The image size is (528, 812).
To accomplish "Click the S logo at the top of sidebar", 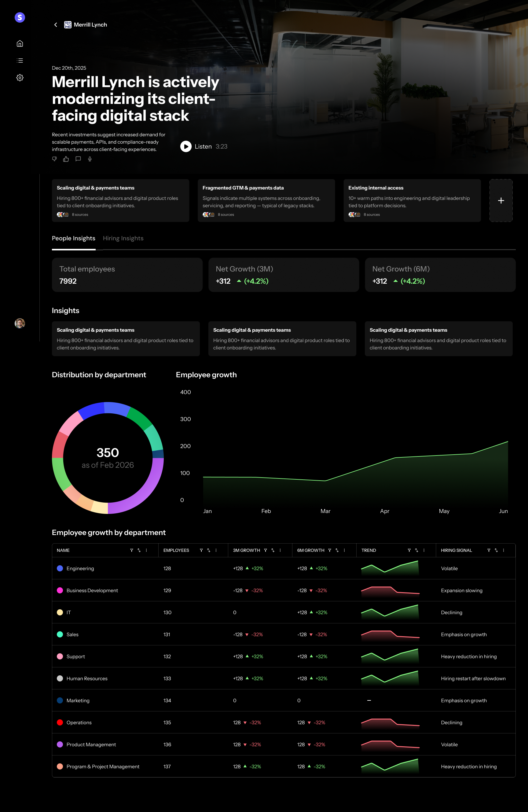I will (x=20, y=17).
